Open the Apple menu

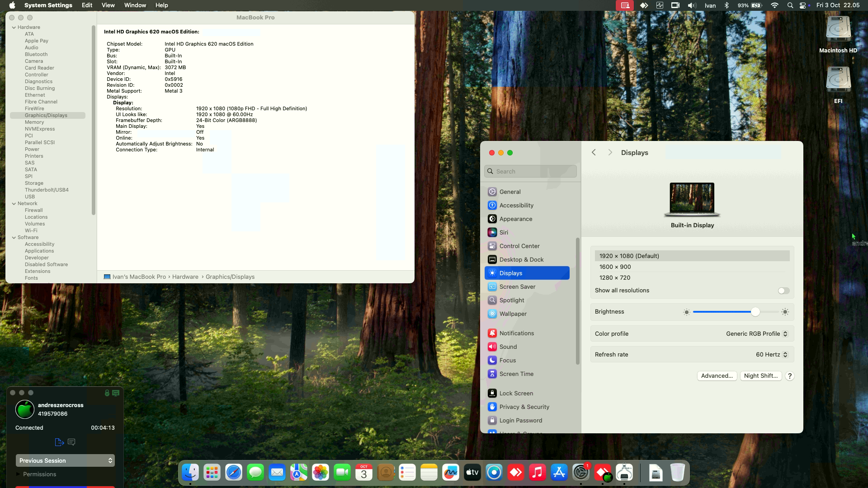click(12, 5)
